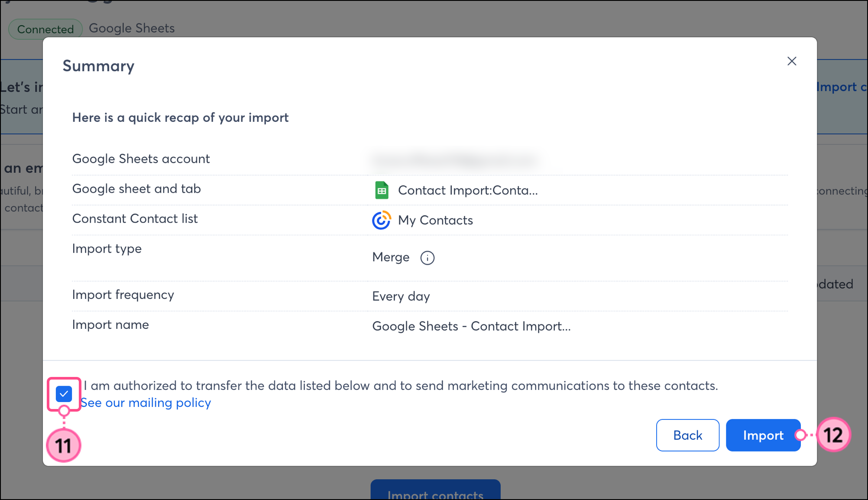Click the Back button
This screenshot has width=868, height=500.
click(687, 435)
